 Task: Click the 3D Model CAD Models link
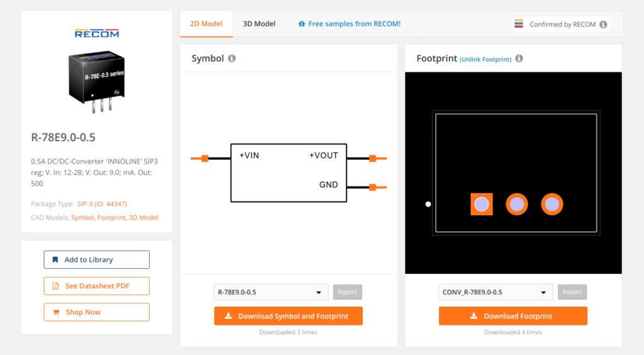tap(143, 217)
